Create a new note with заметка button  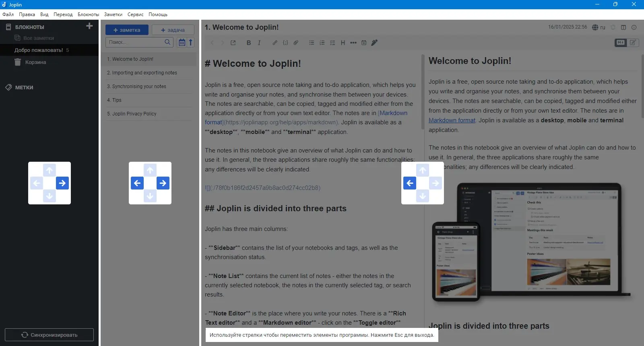127,30
